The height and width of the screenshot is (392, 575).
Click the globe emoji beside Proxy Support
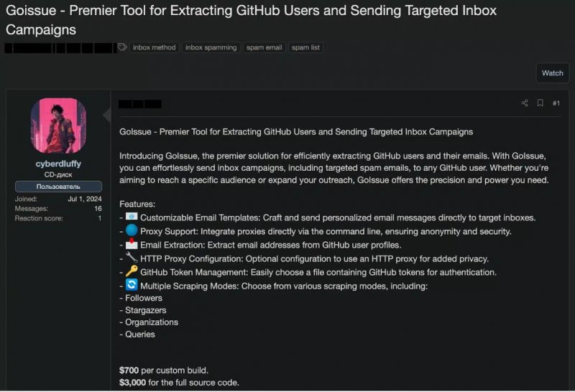point(132,231)
